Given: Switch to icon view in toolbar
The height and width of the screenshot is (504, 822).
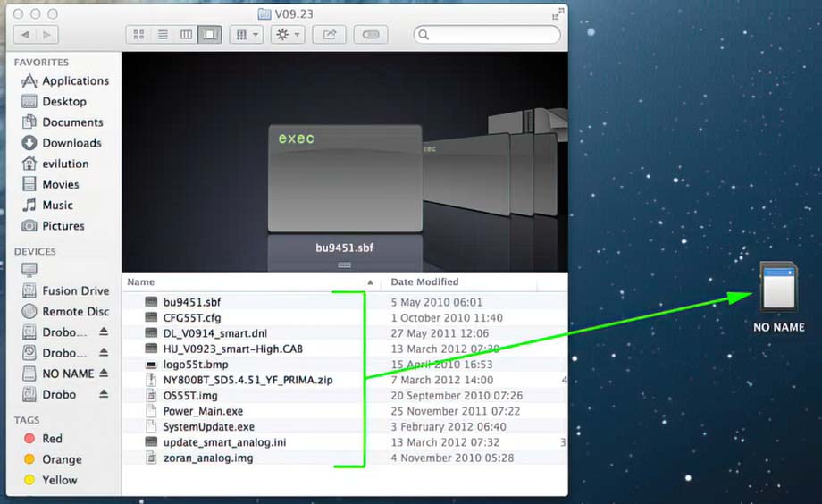Looking at the screenshot, I should click(138, 35).
